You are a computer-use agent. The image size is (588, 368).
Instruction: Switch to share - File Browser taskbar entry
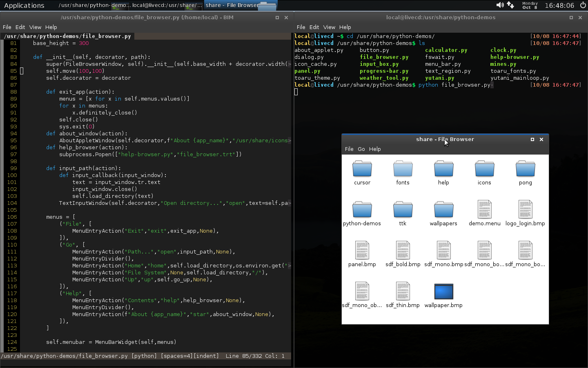[x=241, y=5]
